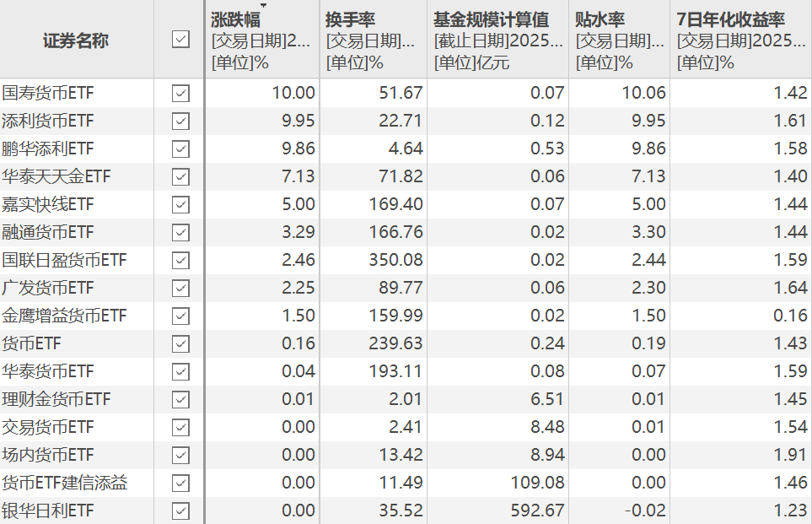Select the 融通货币ETF name cell
Image resolution: width=812 pixels, height=524 pixels.
coord(77,233)
